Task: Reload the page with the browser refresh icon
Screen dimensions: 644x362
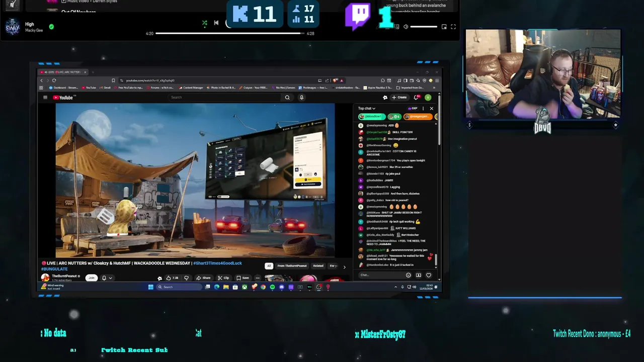Action: [x=54, y=80]
